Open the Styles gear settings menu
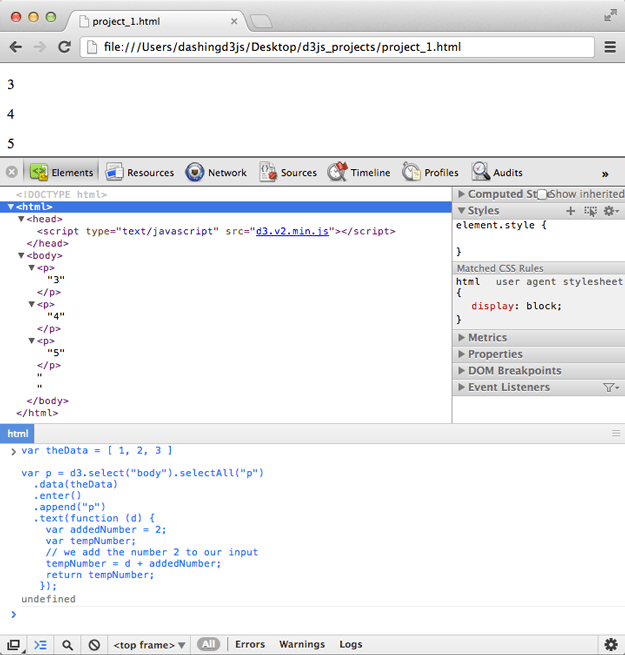Viewport: 625px width, 655px height. click(x=610, y=211)
